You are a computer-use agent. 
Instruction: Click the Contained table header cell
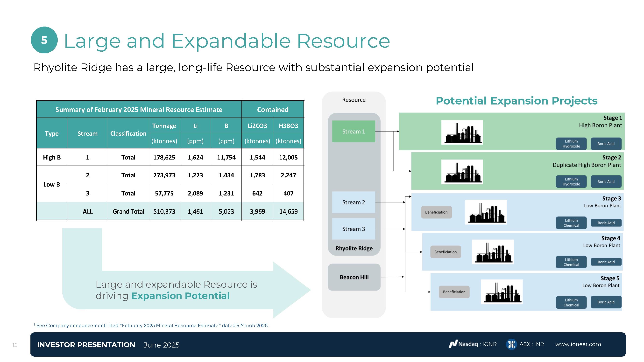[x=273, y=109]
